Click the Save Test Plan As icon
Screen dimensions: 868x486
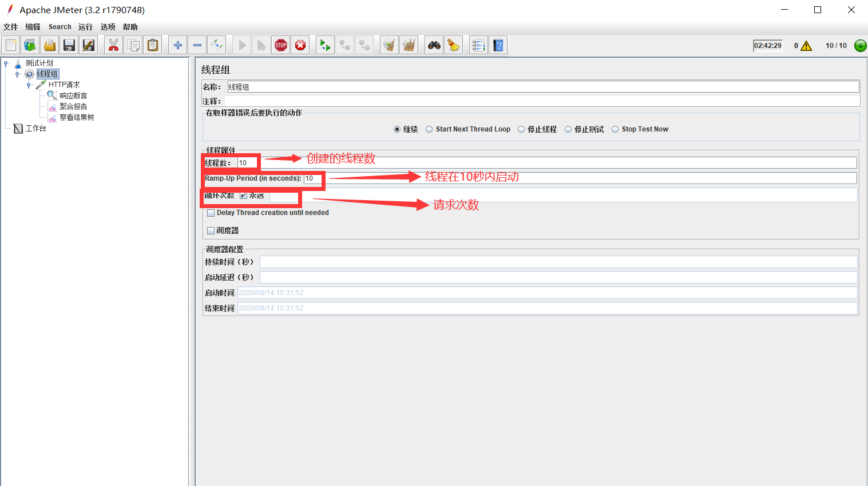[89, 45]
